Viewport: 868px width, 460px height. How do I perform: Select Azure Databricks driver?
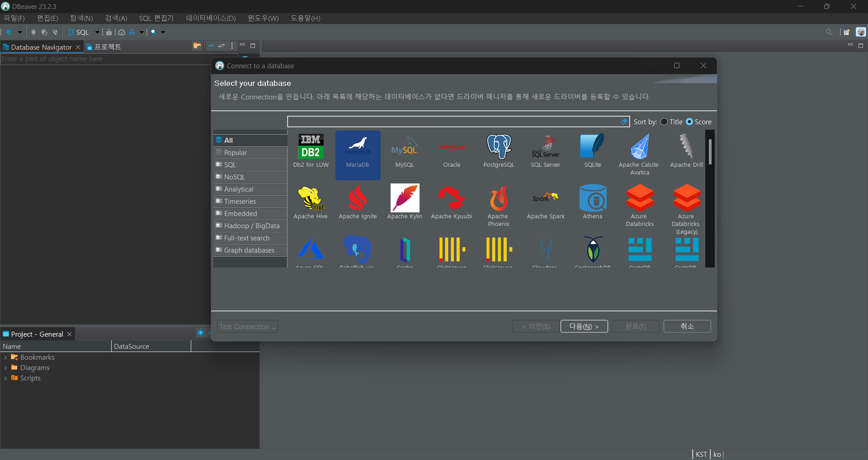pos(640,206)
